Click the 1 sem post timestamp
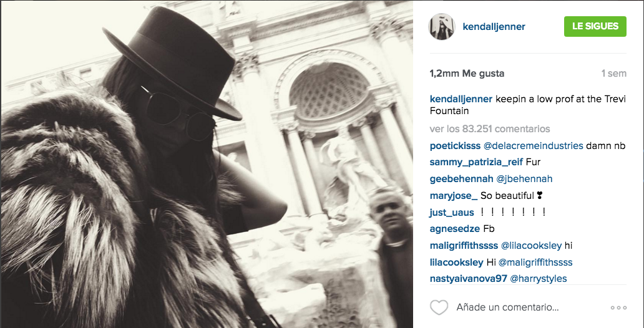 tap(614, 74)
